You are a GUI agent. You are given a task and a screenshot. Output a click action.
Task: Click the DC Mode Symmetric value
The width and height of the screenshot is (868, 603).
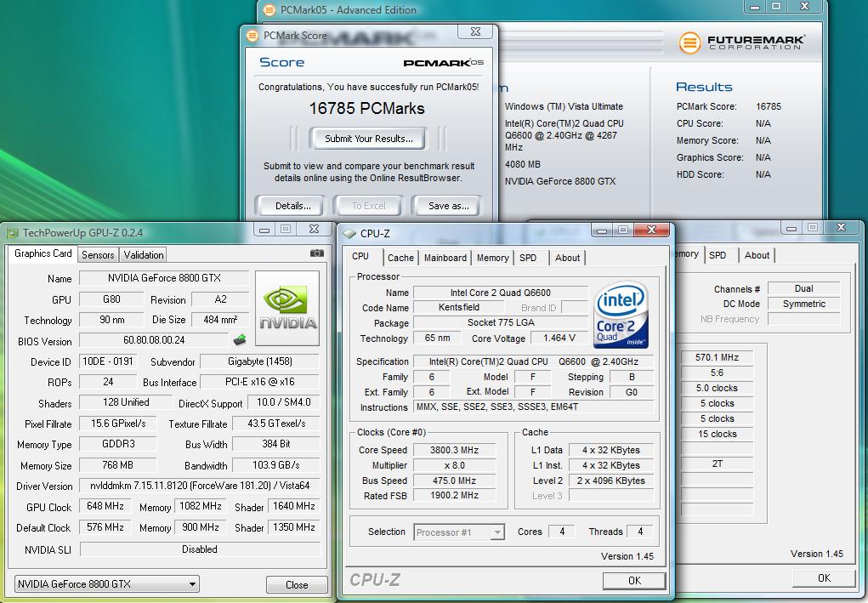click(803, 304)
